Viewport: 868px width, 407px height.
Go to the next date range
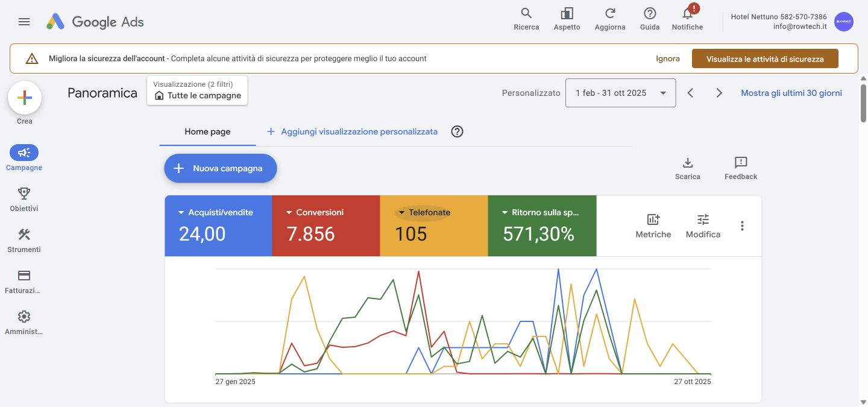(719, 93)
